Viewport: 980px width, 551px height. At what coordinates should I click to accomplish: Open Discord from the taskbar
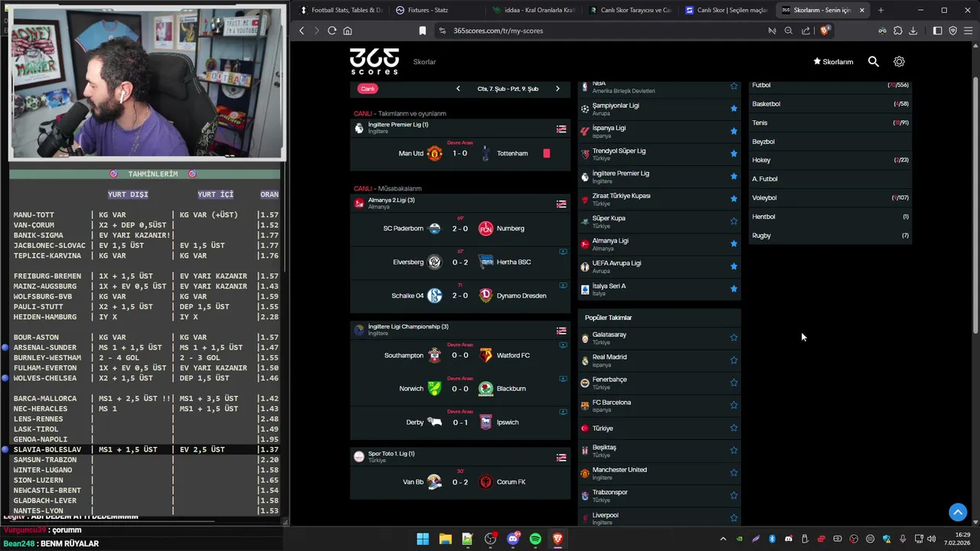tap(513, 540)
